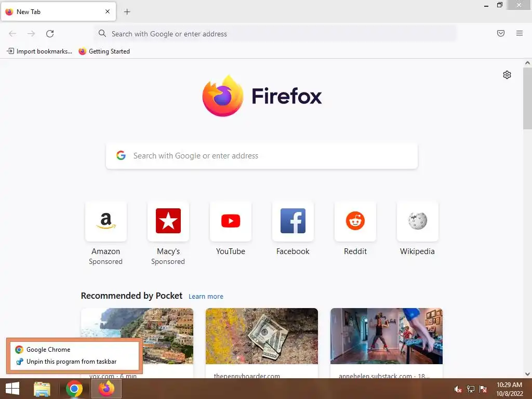This screenshot has width=532, height=399.
Task: Focus the address bar search field
Action: [275, 34]
